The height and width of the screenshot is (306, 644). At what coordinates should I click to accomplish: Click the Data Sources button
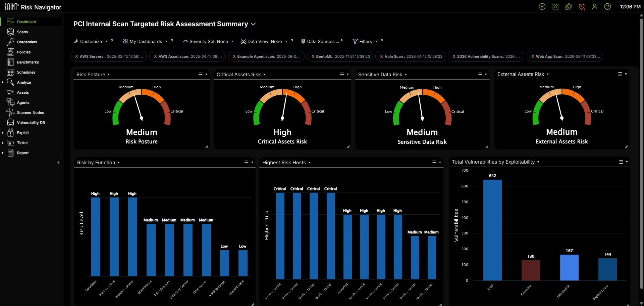pyautogui.click(x=320, y=41)
